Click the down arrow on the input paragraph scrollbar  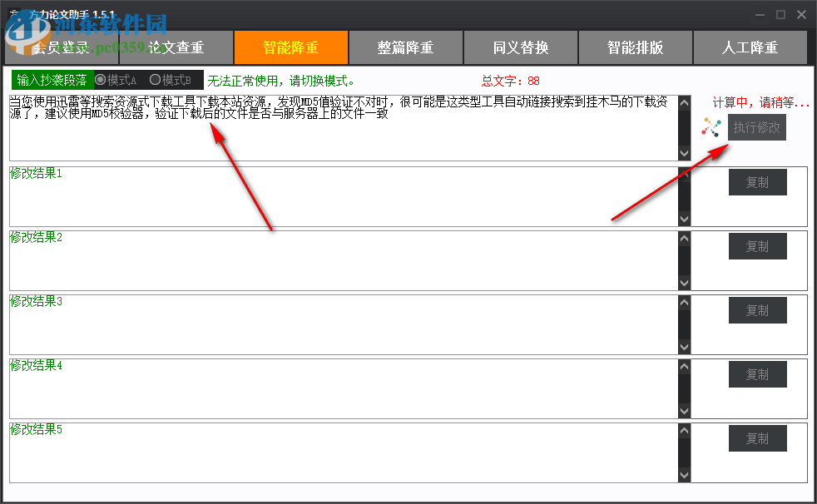click(684, 153)
